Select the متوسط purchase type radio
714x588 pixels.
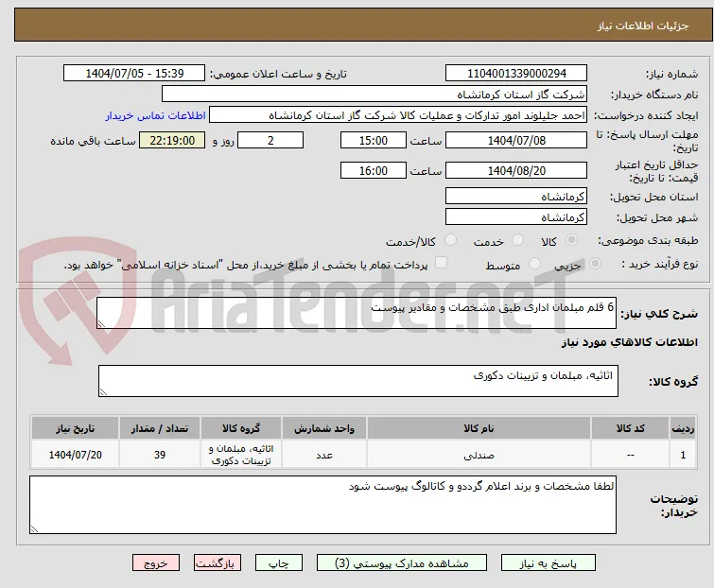click(x=534, y=264)
